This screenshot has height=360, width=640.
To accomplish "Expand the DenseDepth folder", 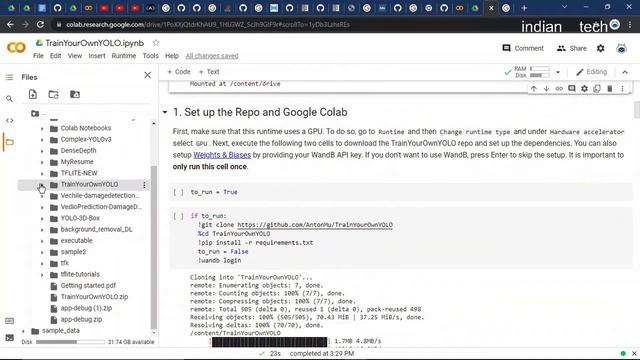I will click(42, 151).
